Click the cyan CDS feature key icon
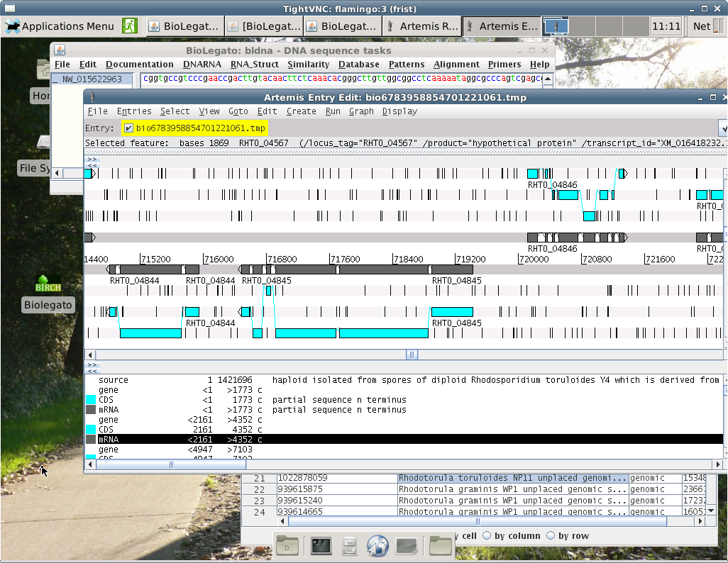This screenshot has width=728, height=563. point(91,400)
